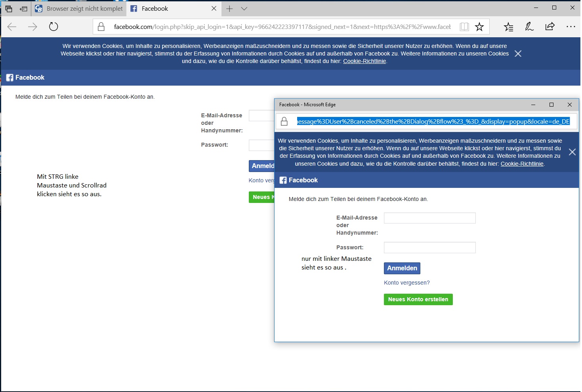Add page to favorites with star icon
582x392 pixels.
click(x=479, y=27)
